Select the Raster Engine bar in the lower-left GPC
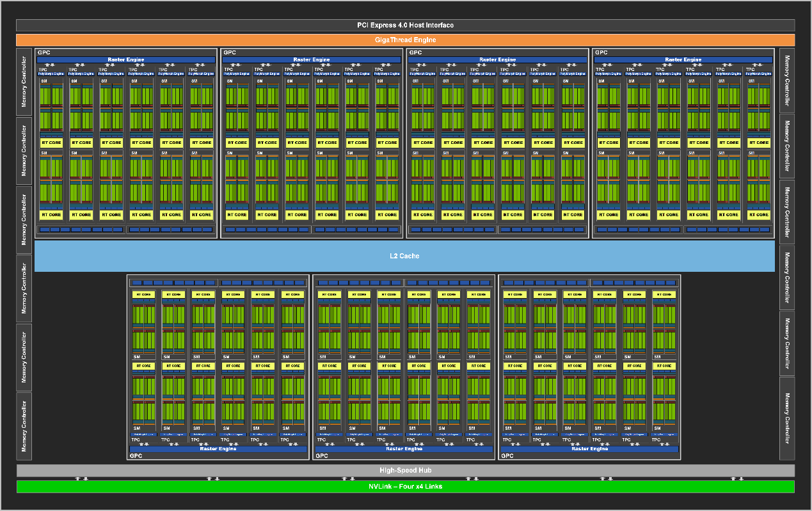Viewport: 812px width, 511px height. 218,449
